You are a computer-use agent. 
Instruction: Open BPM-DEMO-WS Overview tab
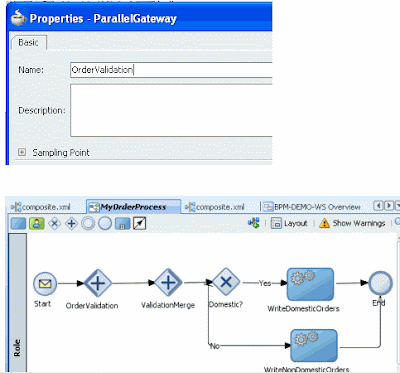click(x=312, y=207)
